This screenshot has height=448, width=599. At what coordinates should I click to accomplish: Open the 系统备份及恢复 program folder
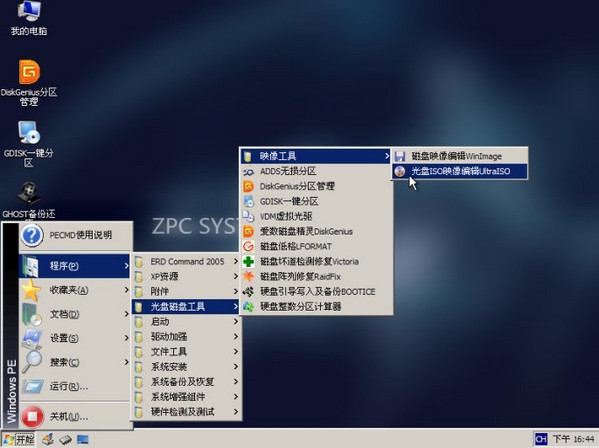click(186, 382)
